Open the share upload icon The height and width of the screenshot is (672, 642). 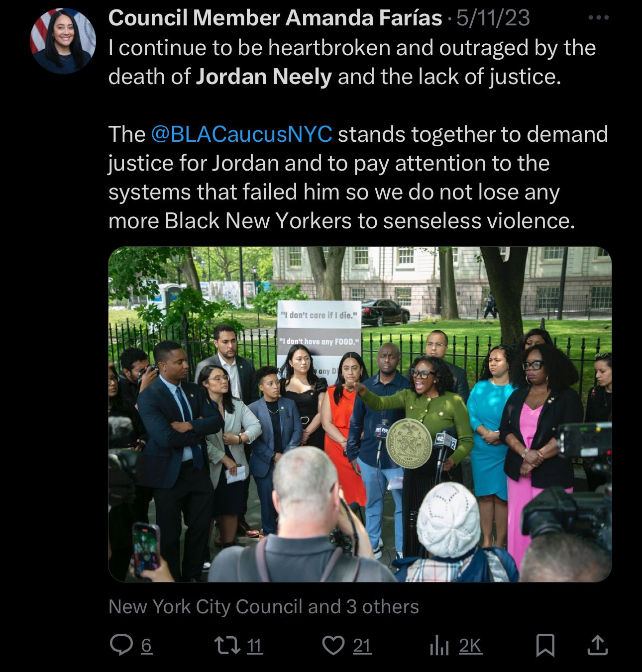[597, 646]
